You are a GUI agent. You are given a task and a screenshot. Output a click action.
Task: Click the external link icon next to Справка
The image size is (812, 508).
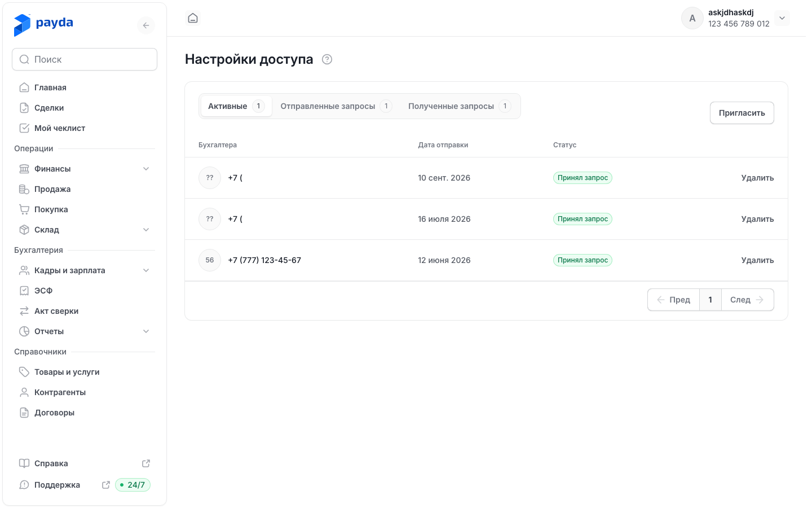(146, 463)
